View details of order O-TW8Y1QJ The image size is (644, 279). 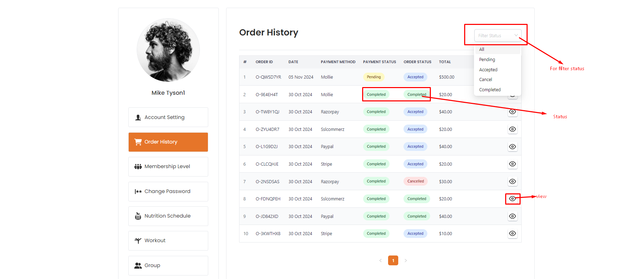513,112
